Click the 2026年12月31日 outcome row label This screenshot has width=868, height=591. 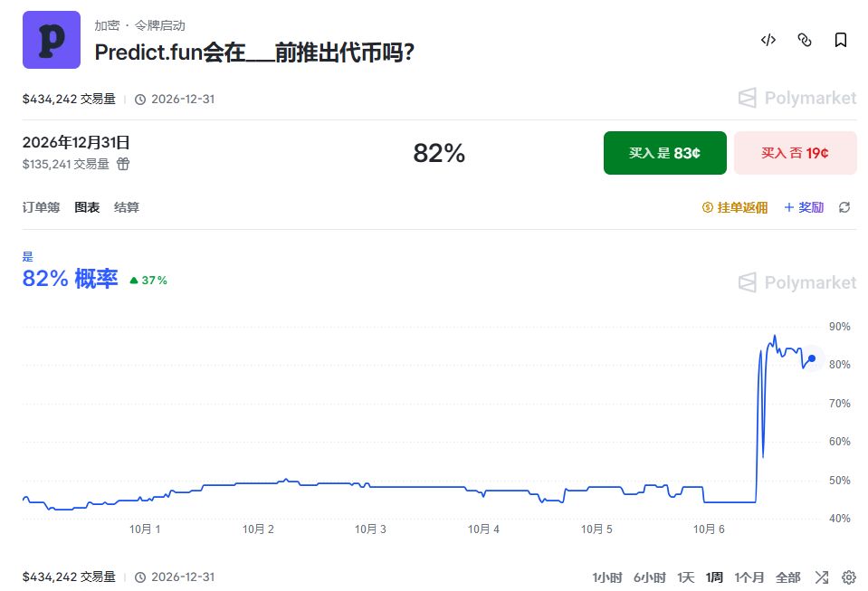tap(76, 143)
